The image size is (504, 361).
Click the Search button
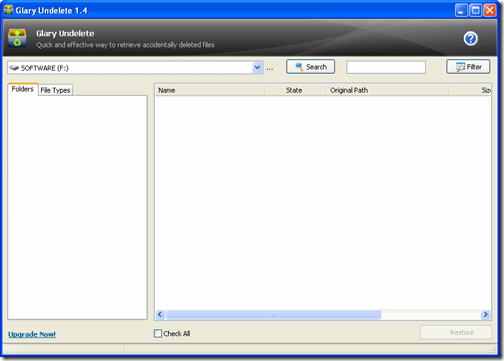pyautogui.click(x=310, y=67)
